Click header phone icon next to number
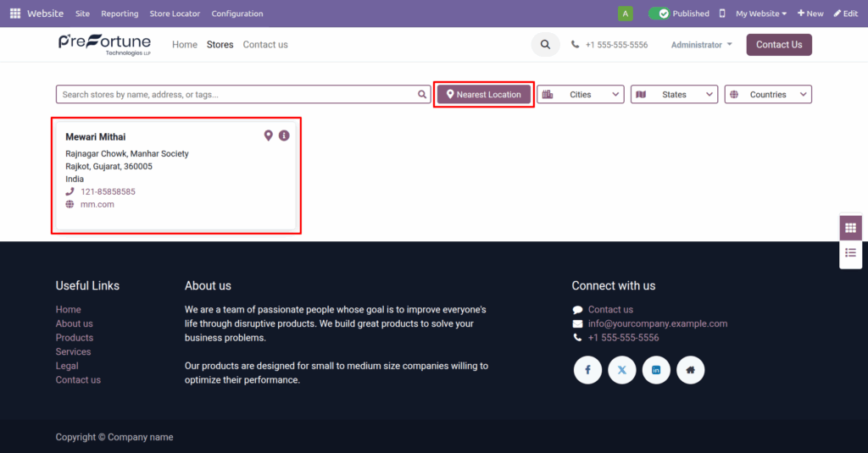This screenshot has width=868, height=453. pos(576,45)
